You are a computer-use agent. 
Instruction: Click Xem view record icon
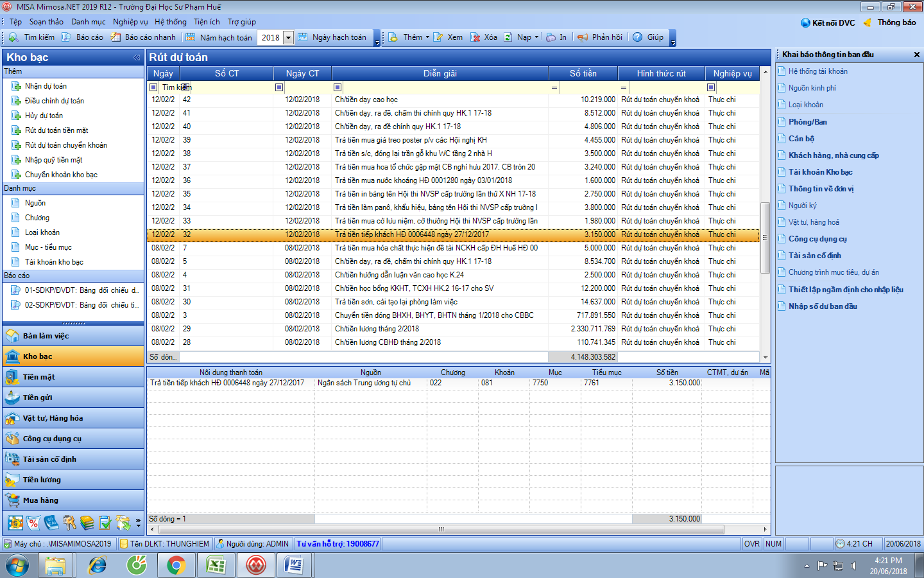point(438,37)
